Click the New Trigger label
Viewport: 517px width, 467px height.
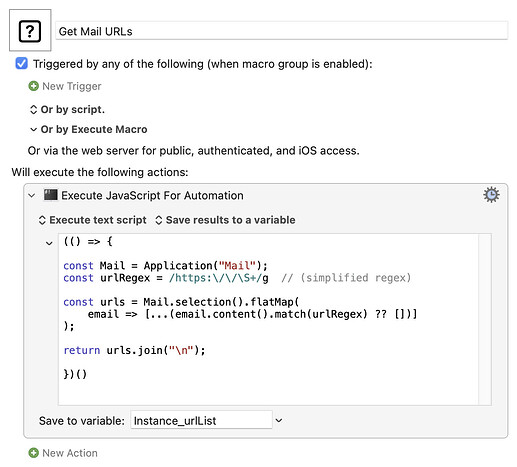point(72,86)
